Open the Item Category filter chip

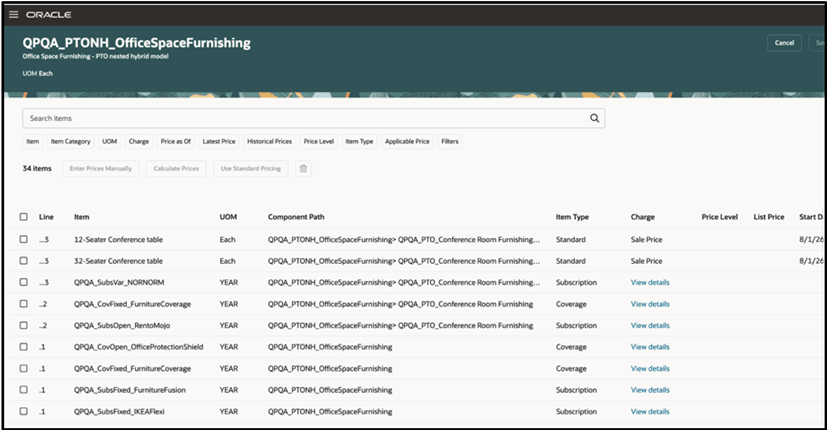(x=70, y=142)
